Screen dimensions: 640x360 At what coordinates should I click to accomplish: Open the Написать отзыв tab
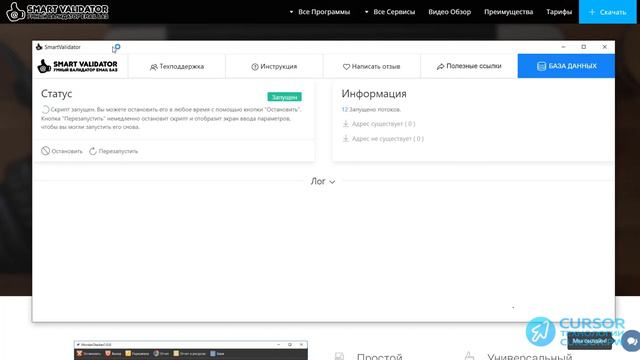[x=371, y=66]
